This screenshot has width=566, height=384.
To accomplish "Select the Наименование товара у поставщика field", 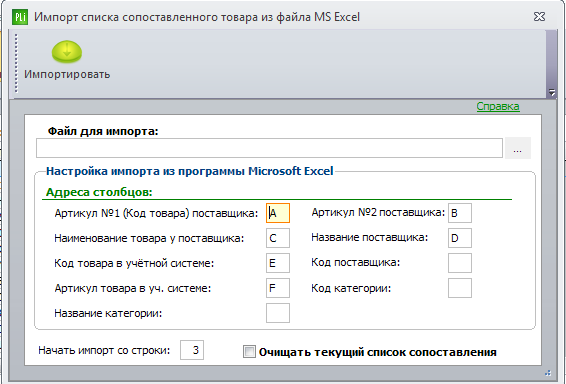I will point(278,238).
